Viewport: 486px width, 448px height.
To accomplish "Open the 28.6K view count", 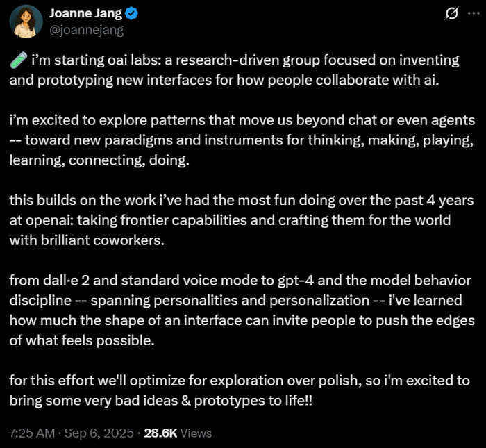I will pyautogui.click(x=160, y=433).
